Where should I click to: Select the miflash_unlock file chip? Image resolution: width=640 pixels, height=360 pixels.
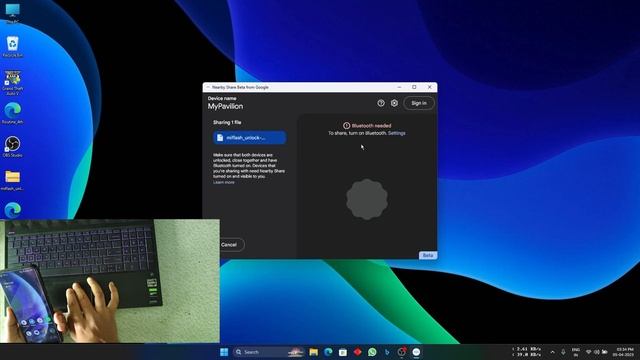coord(249,138)
